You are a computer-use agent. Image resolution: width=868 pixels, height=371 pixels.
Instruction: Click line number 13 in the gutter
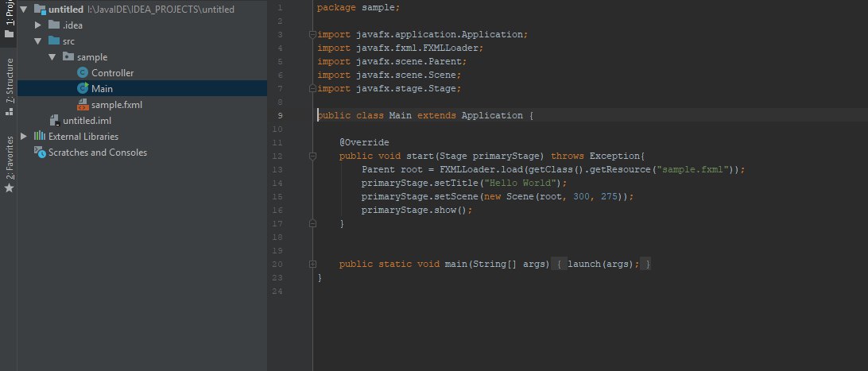(x=278, y=170)
